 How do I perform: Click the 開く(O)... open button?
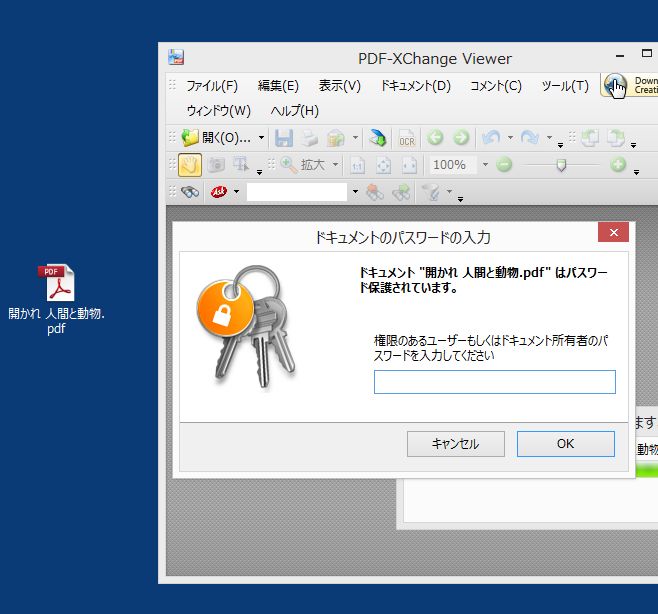(x=216, y=138)
